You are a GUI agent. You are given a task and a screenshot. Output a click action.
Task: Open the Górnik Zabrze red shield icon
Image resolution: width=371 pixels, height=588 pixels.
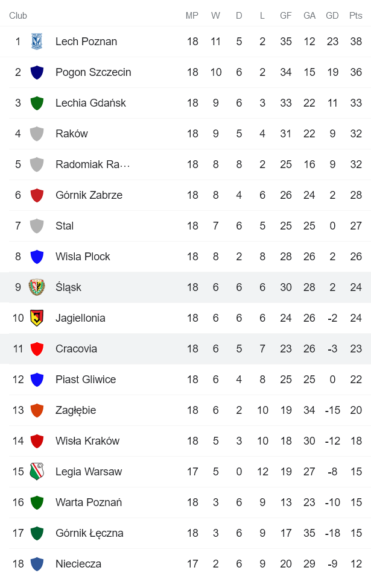click(x=36, y=195)
